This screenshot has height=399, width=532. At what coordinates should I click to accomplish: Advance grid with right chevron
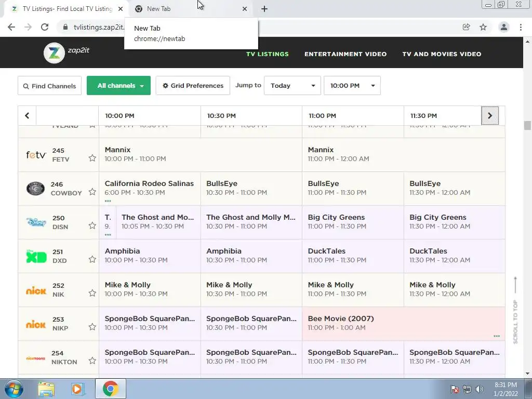[490, 115]
